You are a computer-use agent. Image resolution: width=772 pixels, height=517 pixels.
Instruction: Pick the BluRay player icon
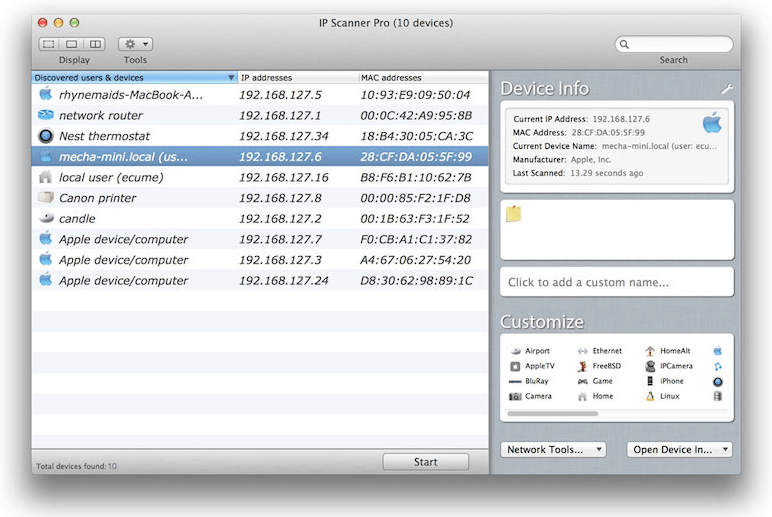(515, 381)
